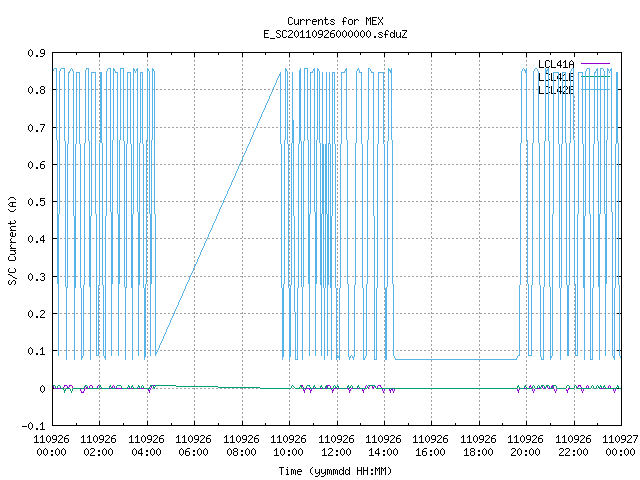640x480 pixels.
Task: Click the 110926 22:00 x-axis tick label
Action: pos(573,445)
